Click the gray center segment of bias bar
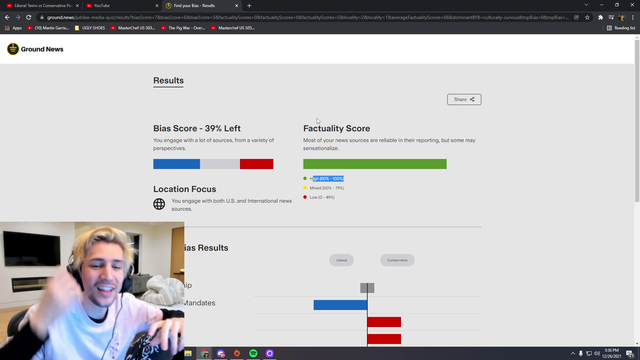This screenshot has height=360, width=640. [220, 164]
